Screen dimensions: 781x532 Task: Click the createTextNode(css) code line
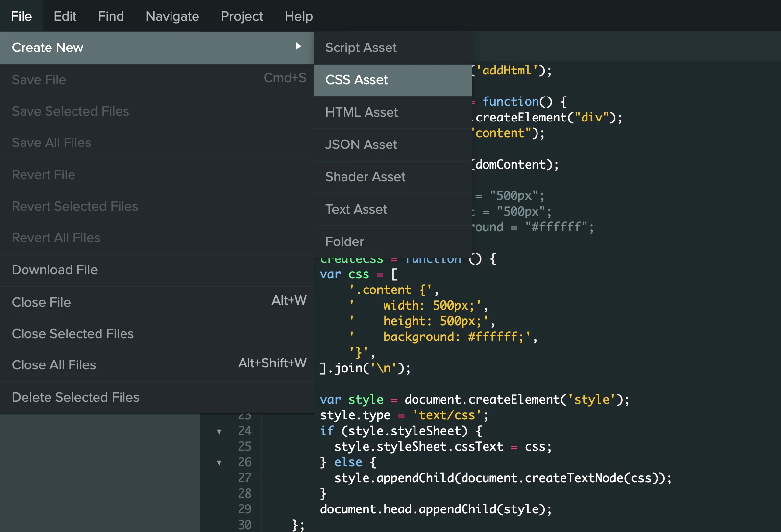pos(503,478)
